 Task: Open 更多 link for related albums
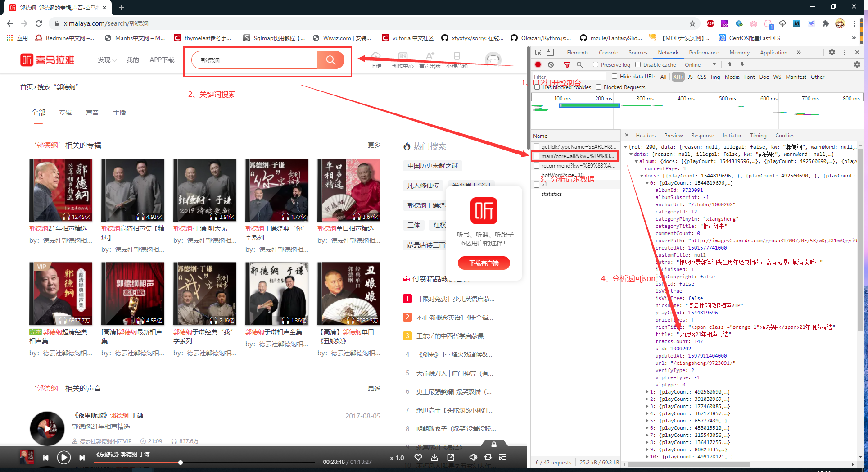[x=373, y=145]
